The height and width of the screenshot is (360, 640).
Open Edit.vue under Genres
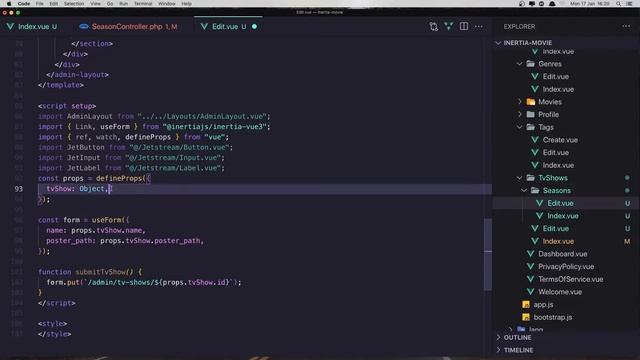coord(556,76)
